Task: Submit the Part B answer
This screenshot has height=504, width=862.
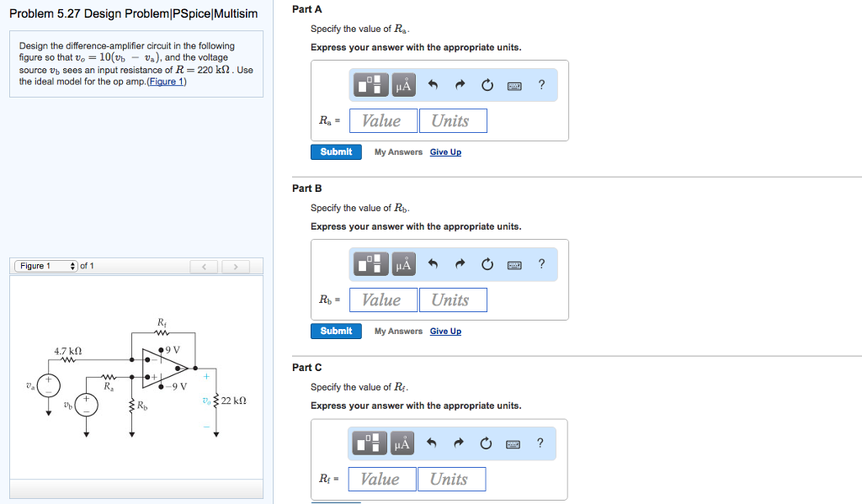Action: pos(336,332)
